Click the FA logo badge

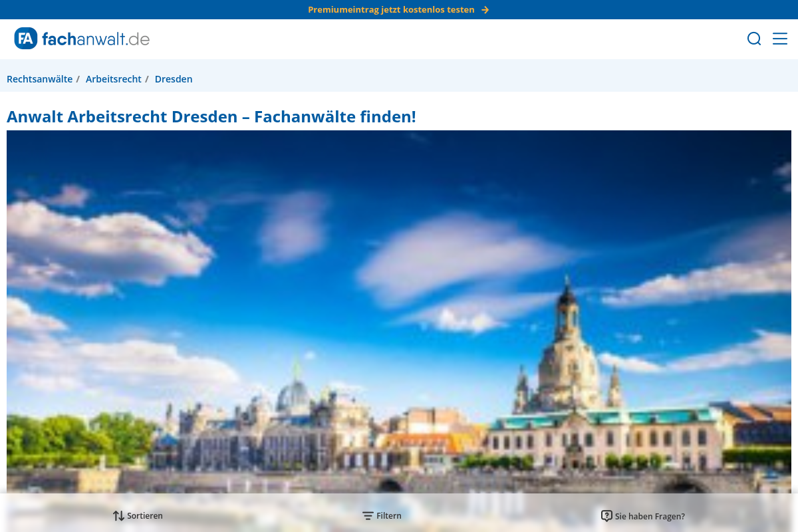26,39
